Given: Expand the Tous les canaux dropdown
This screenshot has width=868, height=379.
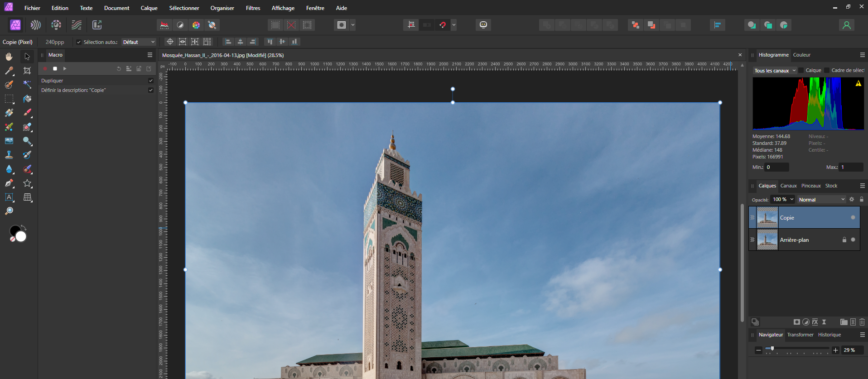Looking at the screenshot, I should [775, 71].
